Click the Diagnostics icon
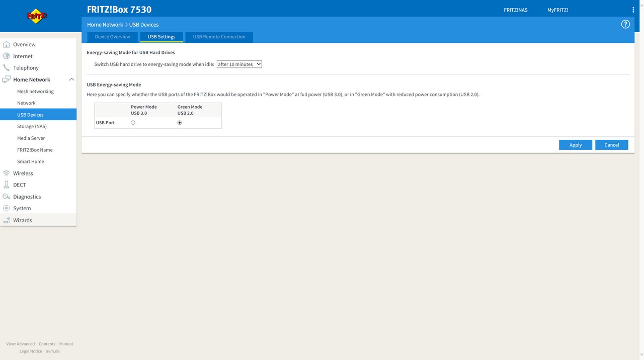The image size is (644, 360). pyautogui.click(x=7, y=197)
